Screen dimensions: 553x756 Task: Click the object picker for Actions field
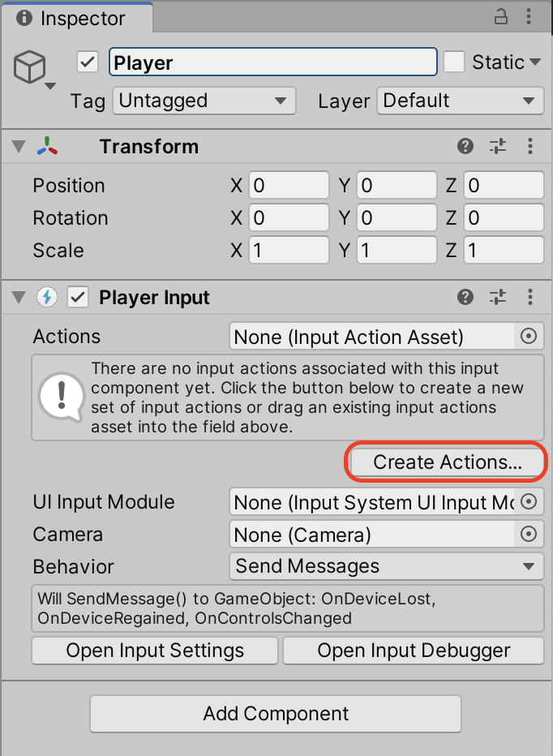[x=529, y=337]
